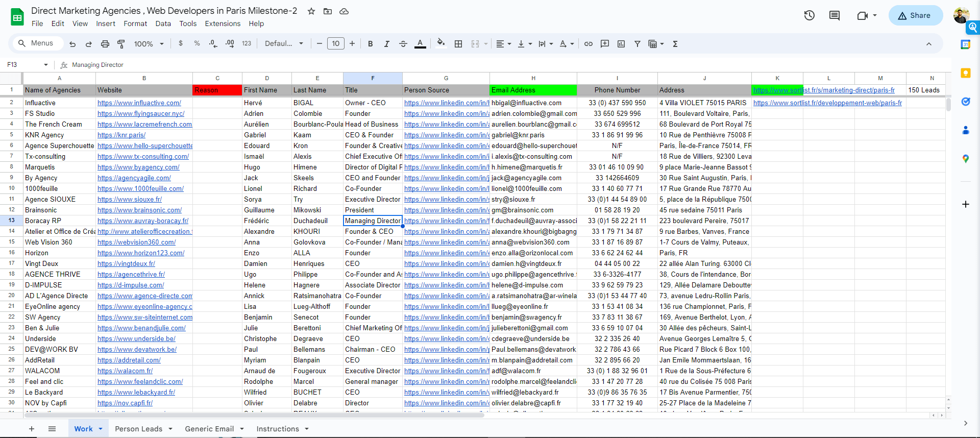Format as percent
The height and width of the screenshot is (438, 980).
pyautogui.click(x=197, y=43)
